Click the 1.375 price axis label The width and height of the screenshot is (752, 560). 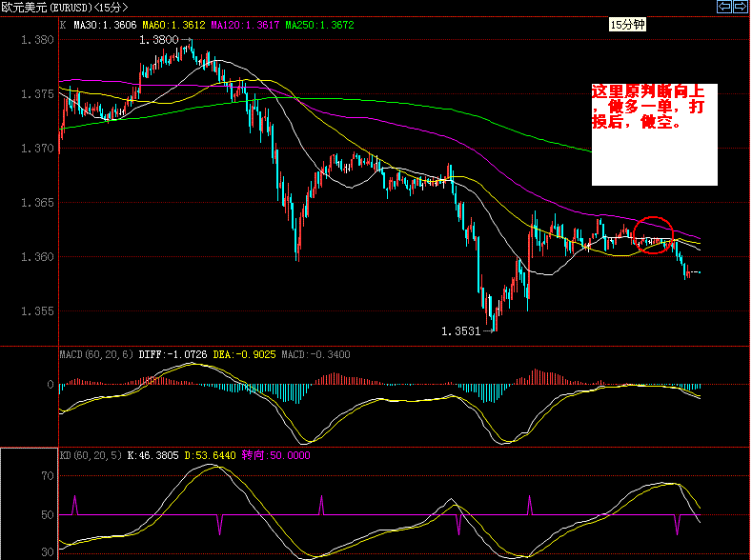(37, 94)
